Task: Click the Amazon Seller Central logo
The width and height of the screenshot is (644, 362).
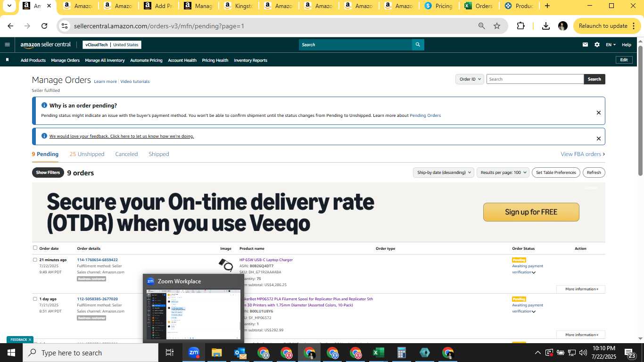Action: [45, 45]
